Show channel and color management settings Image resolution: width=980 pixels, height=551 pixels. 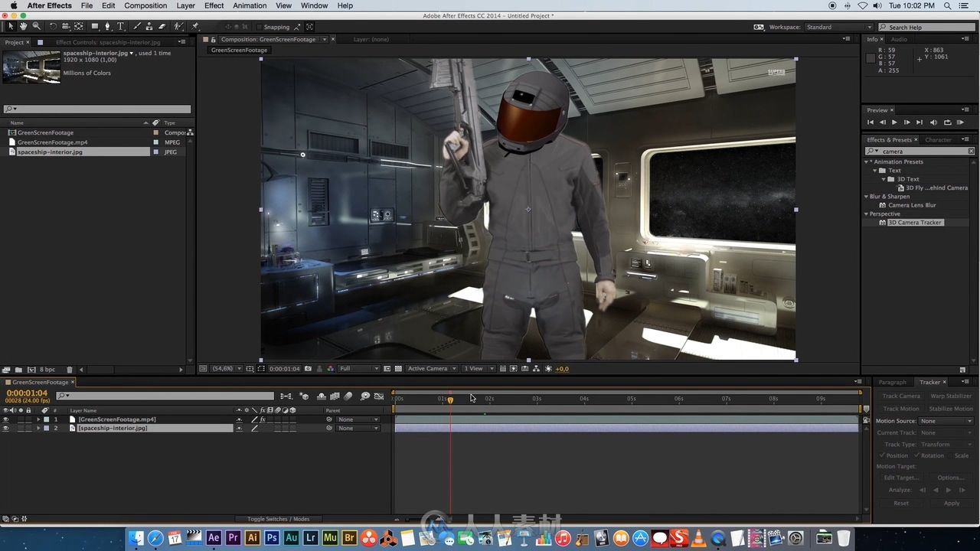[x=330, y=368]
